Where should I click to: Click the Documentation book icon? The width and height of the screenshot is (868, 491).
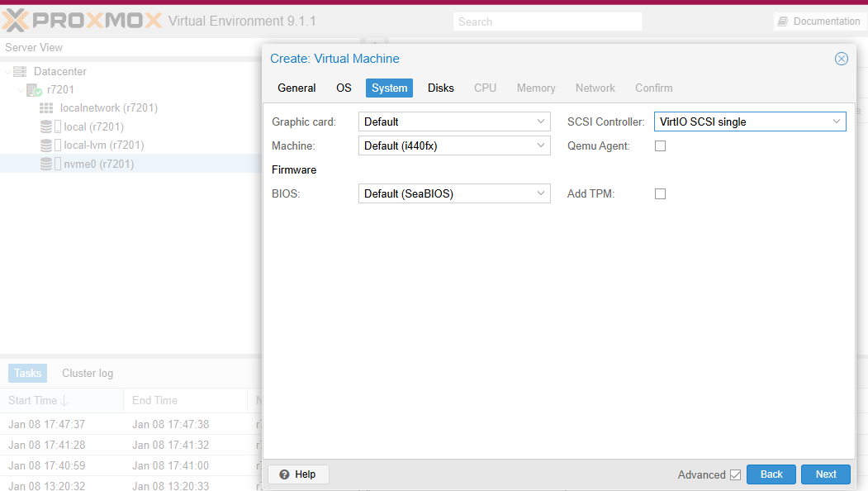pos(782,21)
